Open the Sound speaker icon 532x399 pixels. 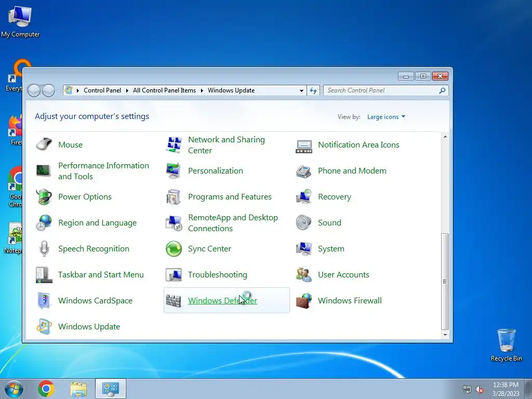[x=303, y=222]
